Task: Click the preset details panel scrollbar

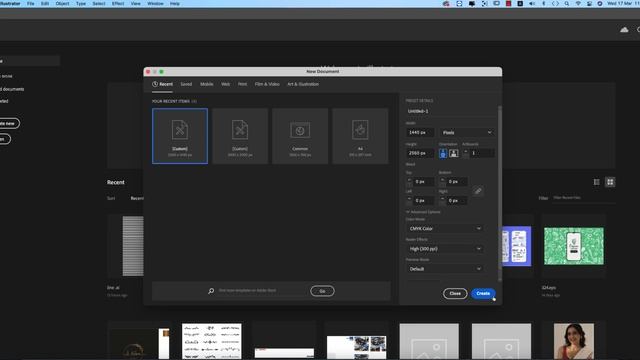Action: click(x=500, y=194)
